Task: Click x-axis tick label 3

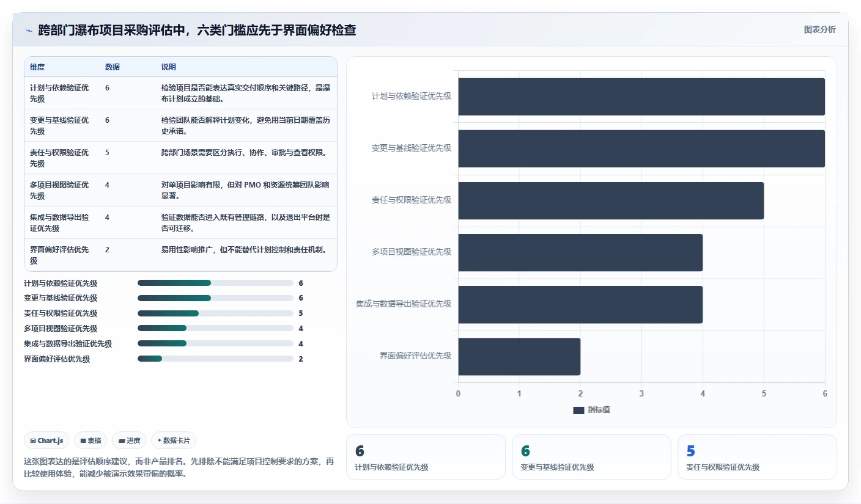Action: 641,393
